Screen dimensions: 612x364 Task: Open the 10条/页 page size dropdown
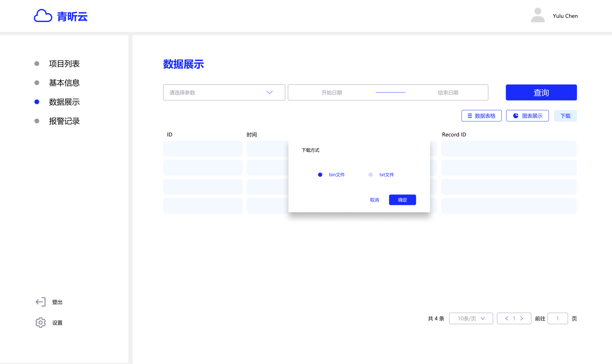click(471, 318)
